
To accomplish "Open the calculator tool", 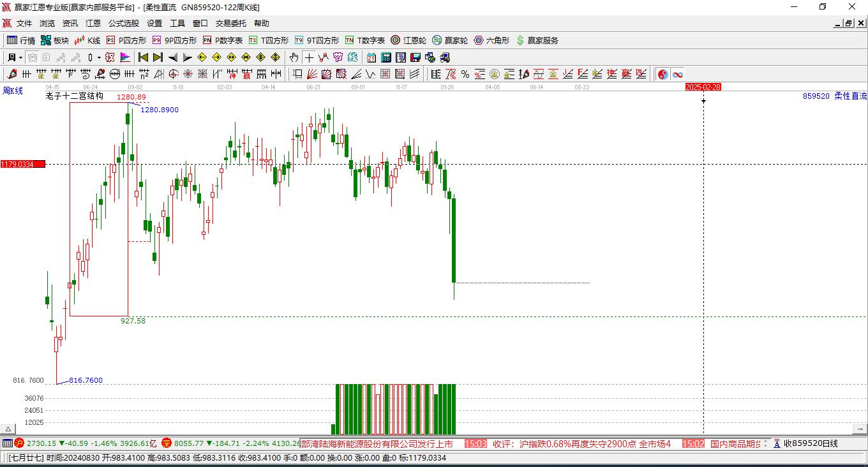I will click(385, 57).
